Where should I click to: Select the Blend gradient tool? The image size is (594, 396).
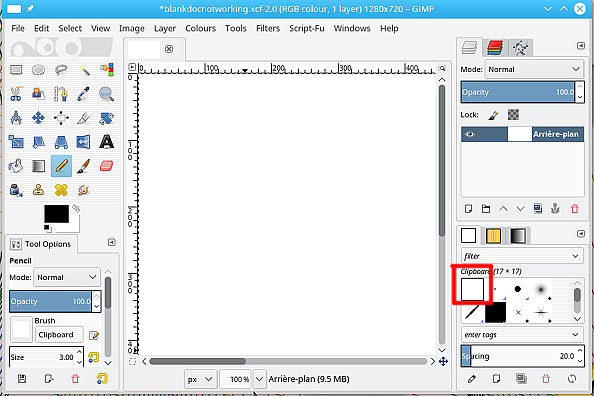coord(38,166)
